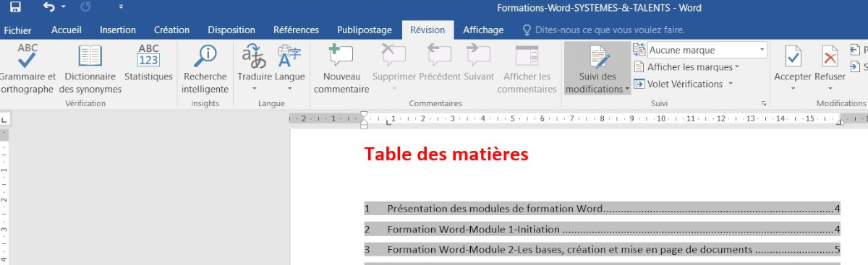Switch to the Accueil tab
868x265 pixels.
67,30
